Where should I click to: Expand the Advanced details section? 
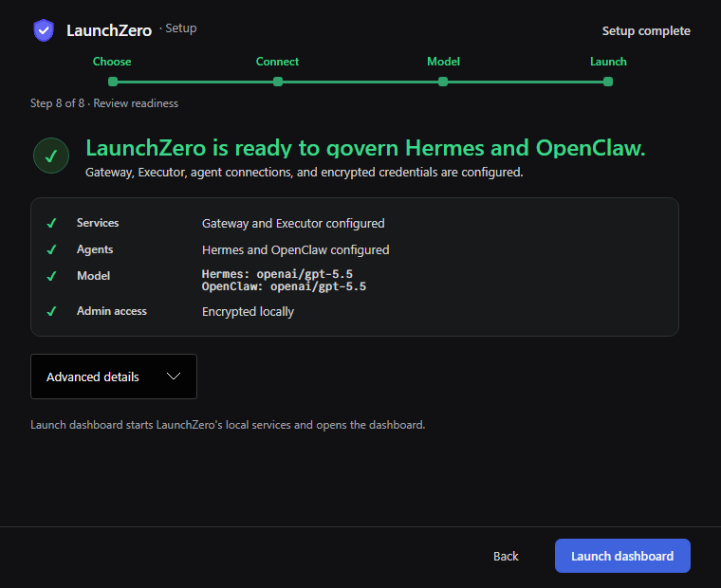point(114,377)
